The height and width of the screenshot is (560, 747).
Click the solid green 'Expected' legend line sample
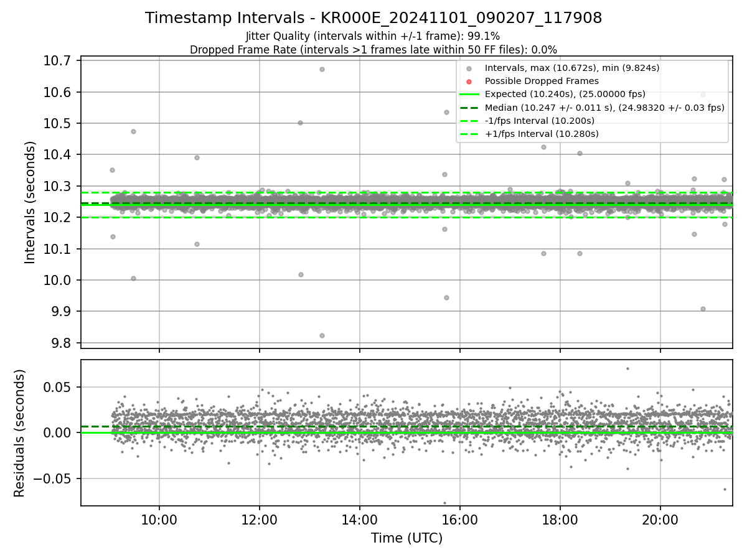pos(469,94)
